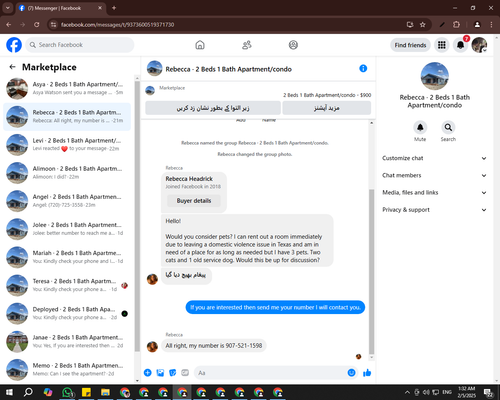
Task: Open Alimoon conversation in the list
Action: coord(67,173)
